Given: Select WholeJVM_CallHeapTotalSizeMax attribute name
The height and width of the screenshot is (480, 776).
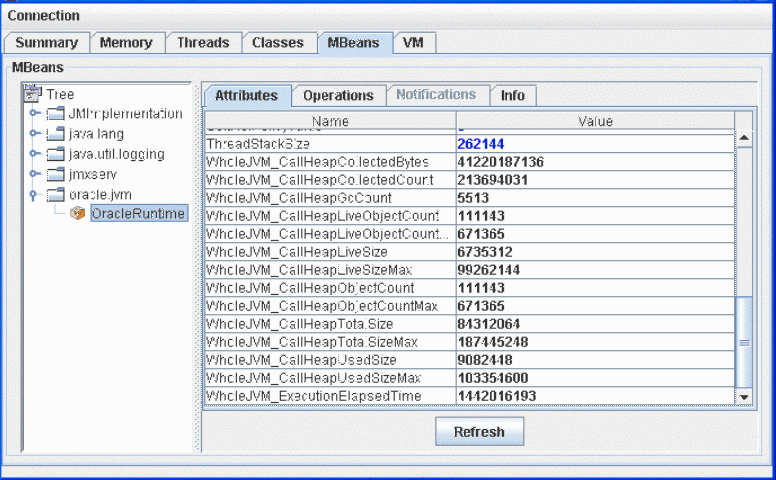Looking at the screenshot, I should point(312,342).
